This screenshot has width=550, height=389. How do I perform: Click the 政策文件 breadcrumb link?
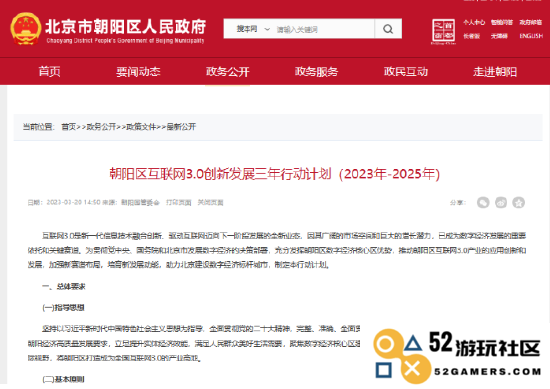(141, 127)
